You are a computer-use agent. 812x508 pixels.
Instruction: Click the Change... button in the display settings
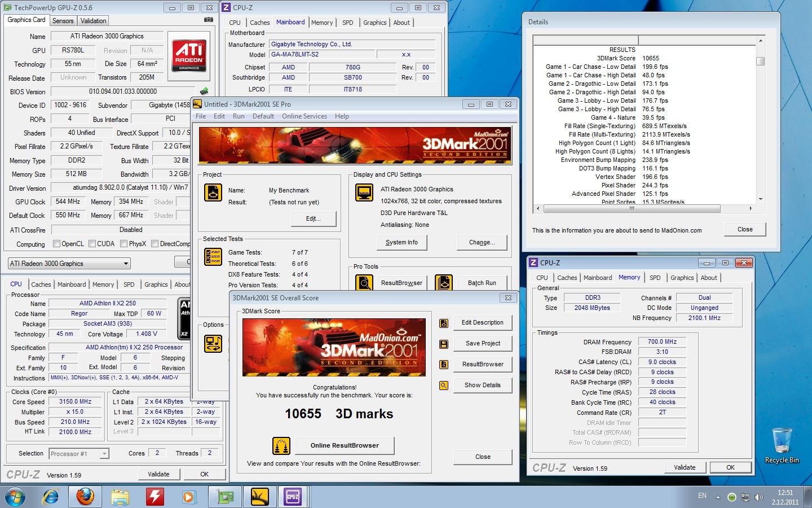(482, 242)
